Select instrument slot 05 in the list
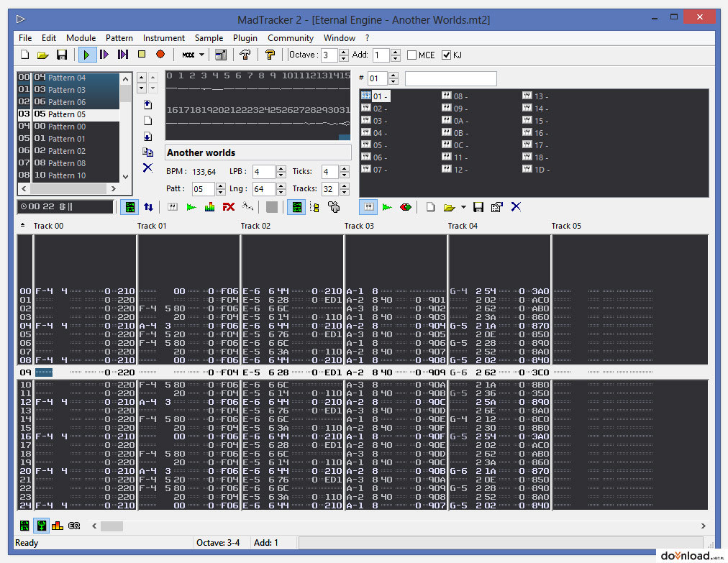Viewport: 728px width, 563px height. tap(375, 145)
